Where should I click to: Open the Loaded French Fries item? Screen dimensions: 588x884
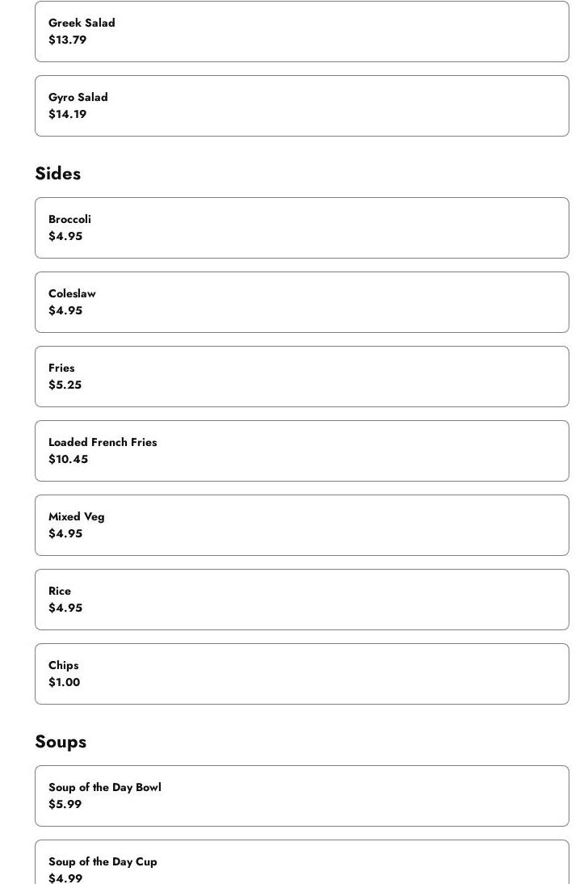click(301, 451)
